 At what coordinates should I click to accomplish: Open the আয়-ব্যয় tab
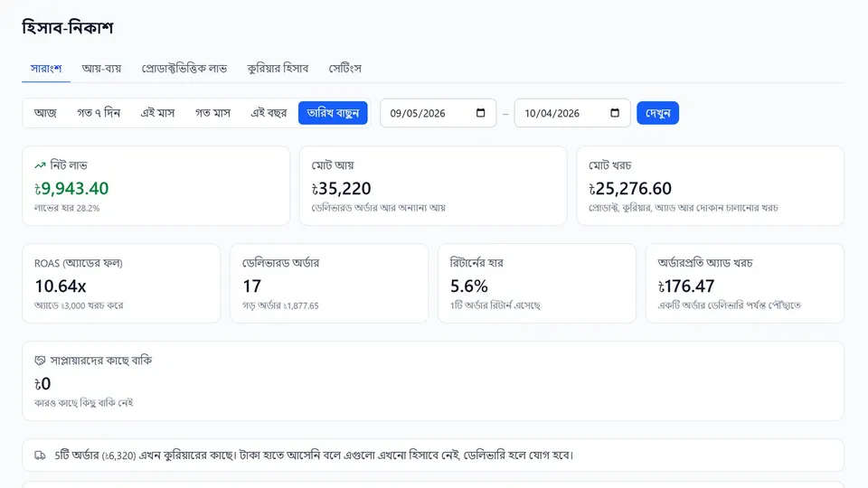point(101,69)
